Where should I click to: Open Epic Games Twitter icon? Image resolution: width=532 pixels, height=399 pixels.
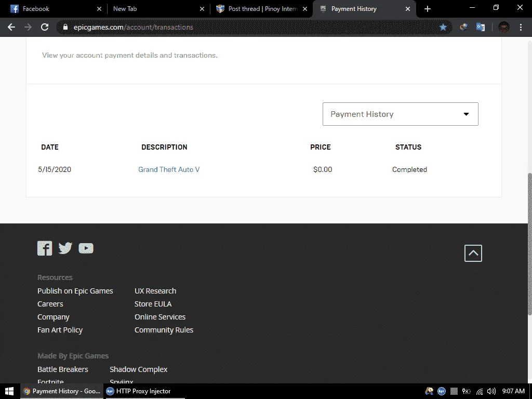pos(65,248)
